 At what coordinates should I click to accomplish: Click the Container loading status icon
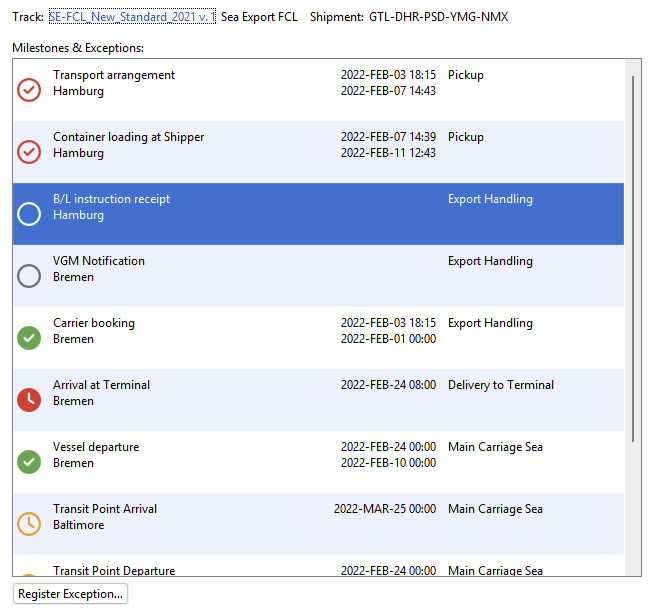click(29, 152)
